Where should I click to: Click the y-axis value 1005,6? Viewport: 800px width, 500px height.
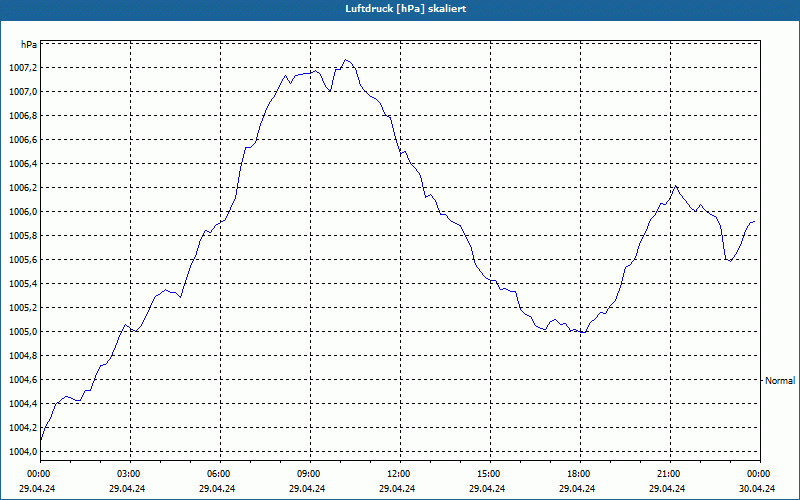pyautogui.click(x=23, y=260)
